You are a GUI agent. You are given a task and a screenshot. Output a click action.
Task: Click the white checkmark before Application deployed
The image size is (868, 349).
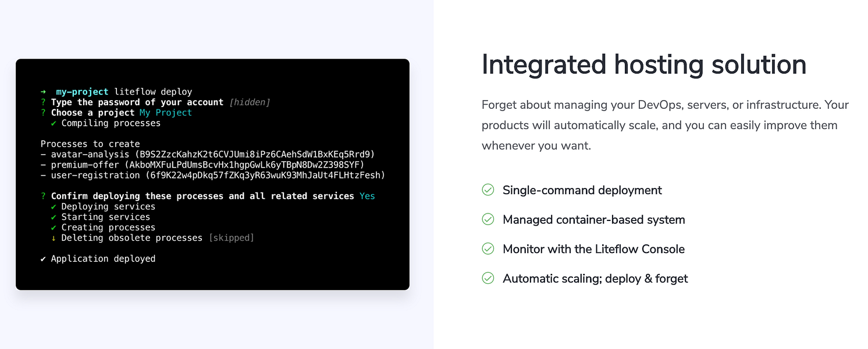43,259
